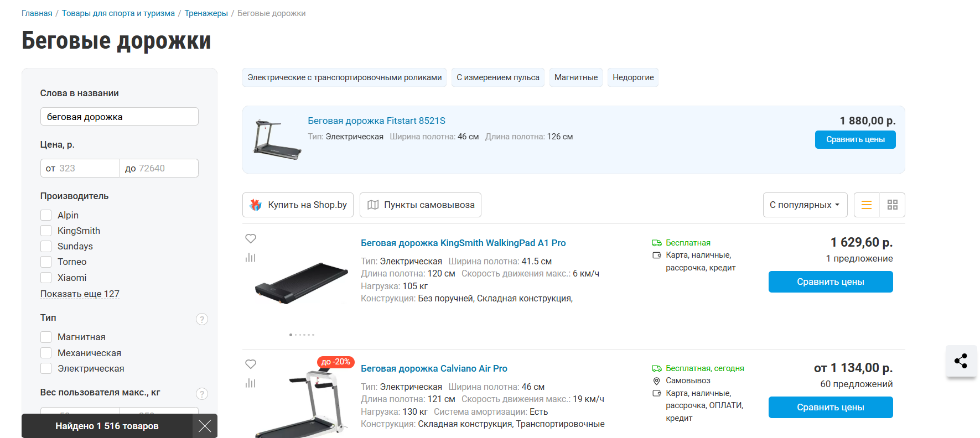Select the Недорогие quick filter tag
The height and width of the screenshot is (438, 980).
[633, 77]
